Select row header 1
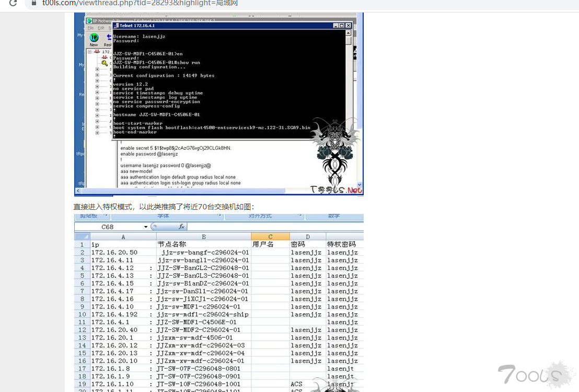Screen dimensions: 579x392 (x=83, y=244)
